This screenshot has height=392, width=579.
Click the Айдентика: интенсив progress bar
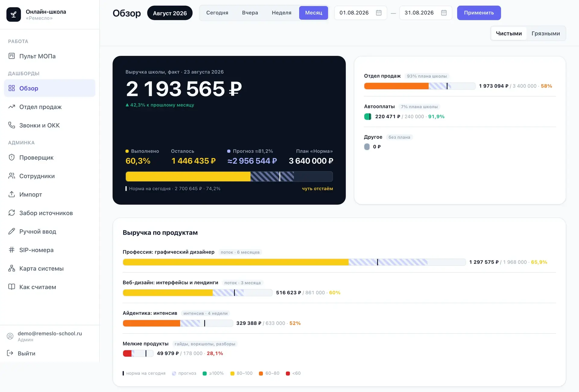[178, 323]
